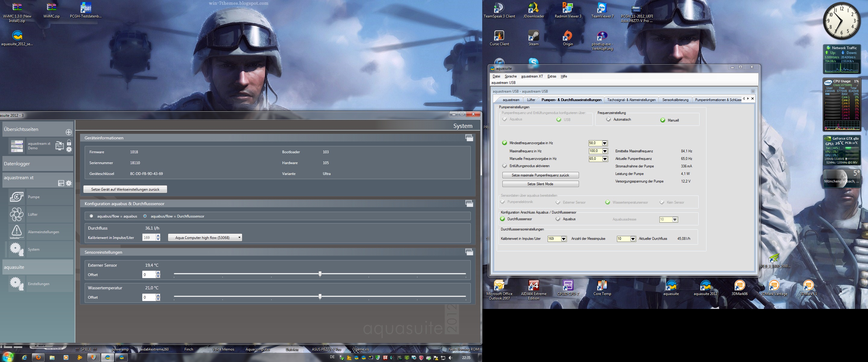Viewport: 868px width, 362px height.
Task: Open the aquasuite Einstellungen gear
Action: click(17, 283)
